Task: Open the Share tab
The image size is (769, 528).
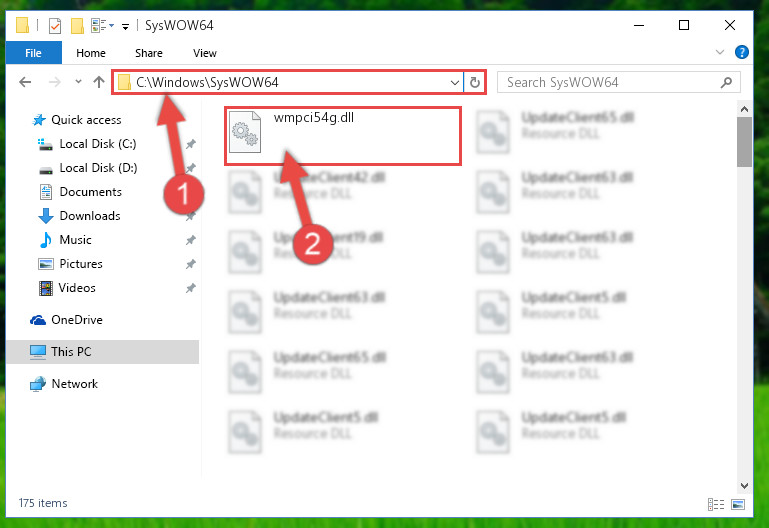Action: coord(149,53)
